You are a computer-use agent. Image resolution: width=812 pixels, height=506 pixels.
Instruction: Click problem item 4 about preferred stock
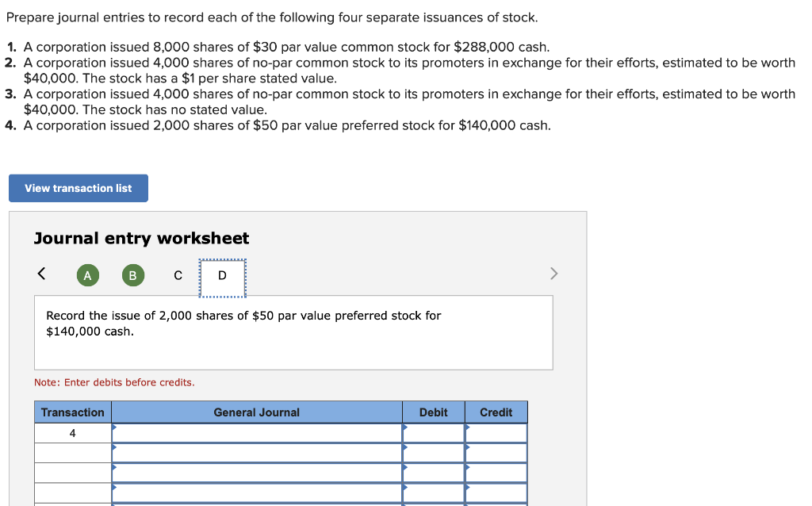[278, 125]
